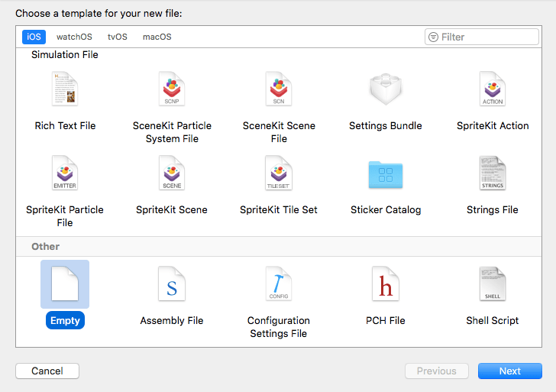
Task: Click the 'SpriteKit Scene' label
Action: (172, 209)
